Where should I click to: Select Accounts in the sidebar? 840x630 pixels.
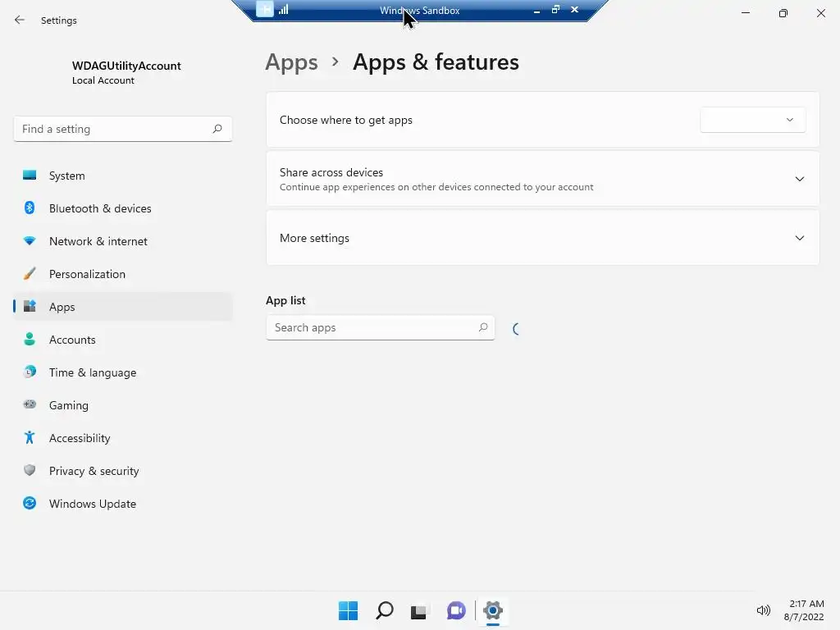pos(123,340)
